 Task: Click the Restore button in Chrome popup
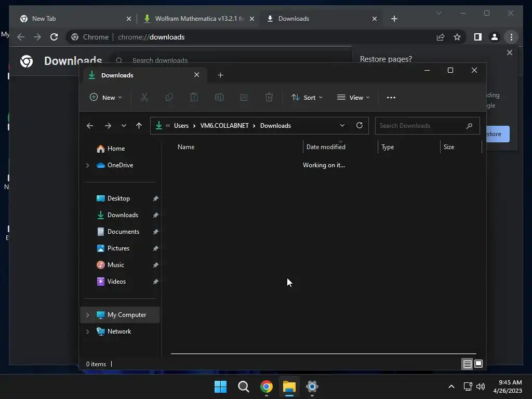(498, 134)
